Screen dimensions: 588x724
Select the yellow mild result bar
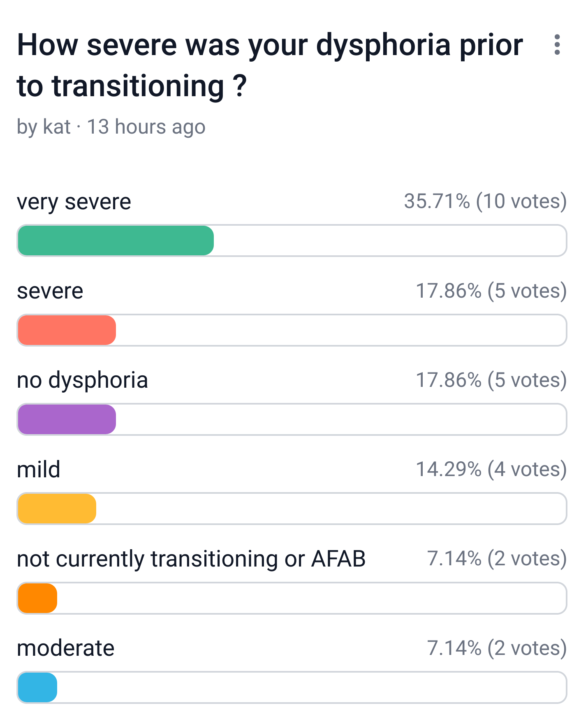(x=57, y=509)
